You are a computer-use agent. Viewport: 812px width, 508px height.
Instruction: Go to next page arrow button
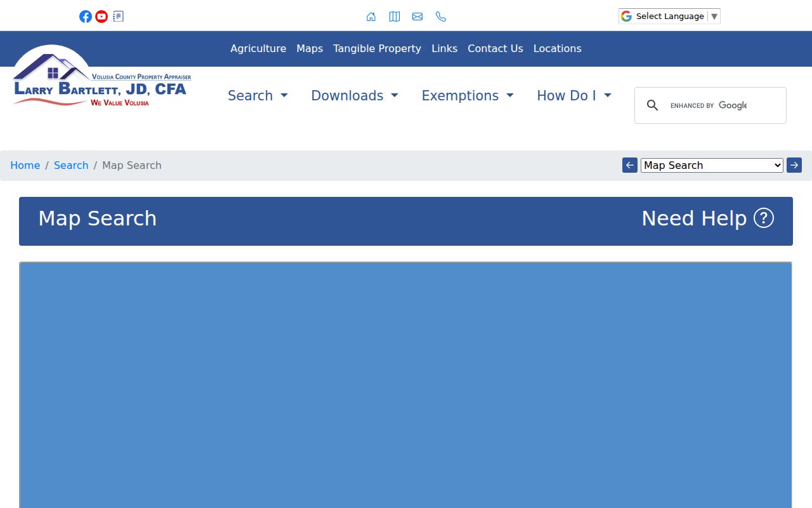(794, 165)
